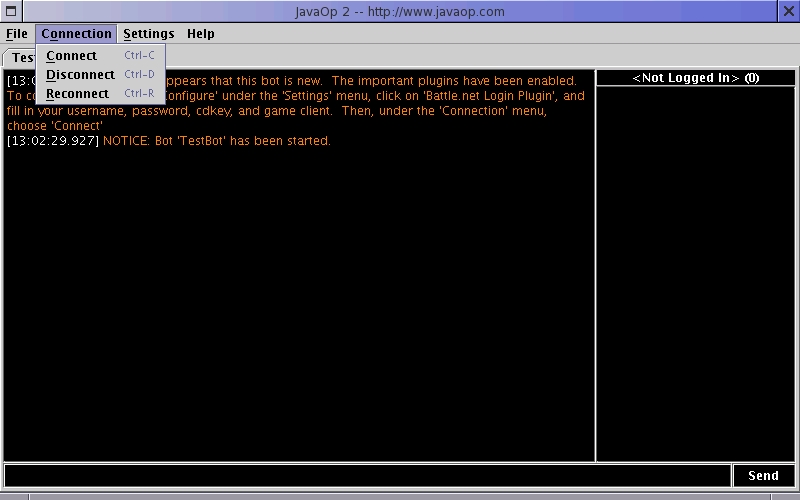This screenshot has width=800, height=500.
Task: Focus the chat message input field
Action: click(x=367, y=476)
